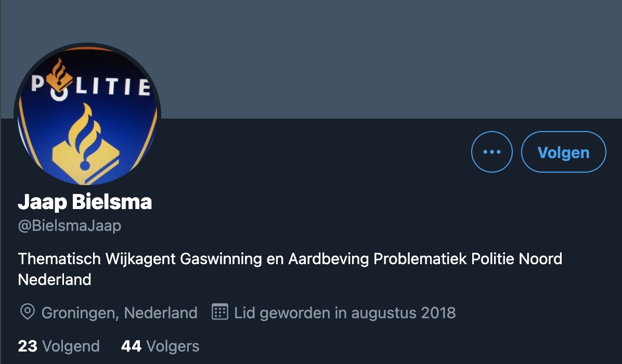Click the number 44 followers count

[x=131, y=346]
